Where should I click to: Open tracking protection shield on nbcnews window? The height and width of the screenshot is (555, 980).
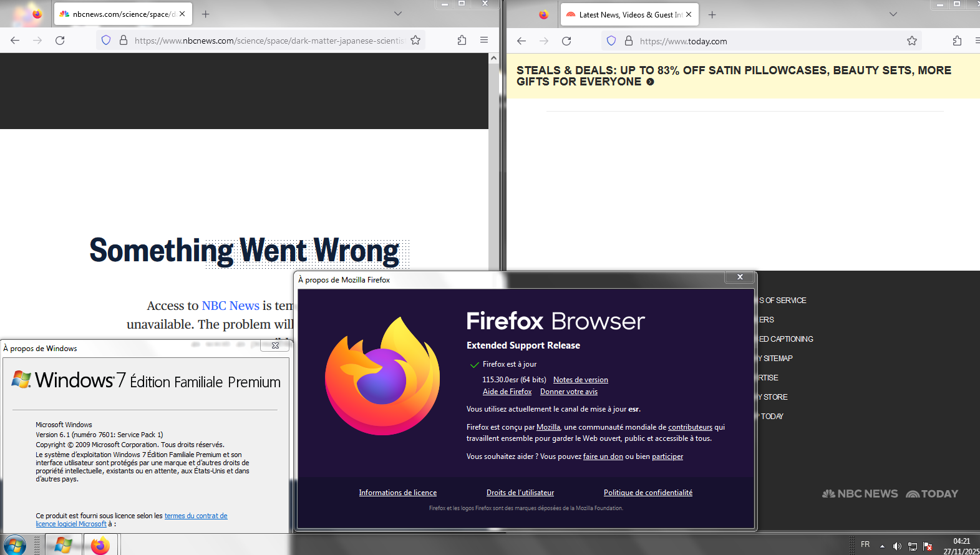[106, 41]
